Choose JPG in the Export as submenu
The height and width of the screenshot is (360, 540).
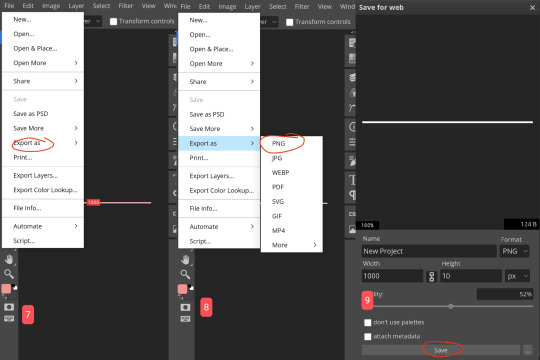[292, 158]
